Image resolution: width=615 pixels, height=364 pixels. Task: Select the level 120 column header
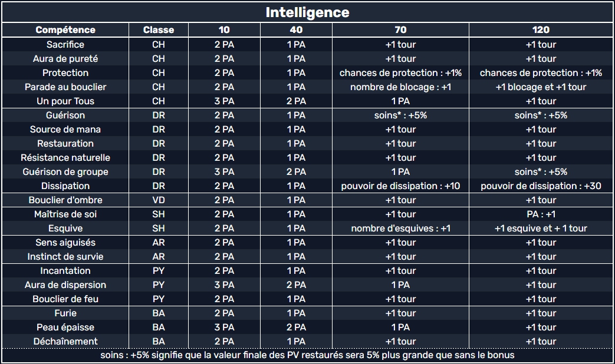click(x=541, y=30)
